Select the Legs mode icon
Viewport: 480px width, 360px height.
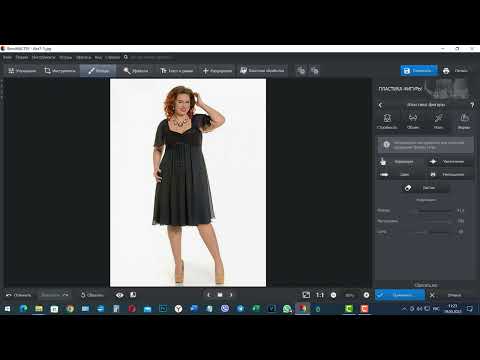[x=438, y=121]
